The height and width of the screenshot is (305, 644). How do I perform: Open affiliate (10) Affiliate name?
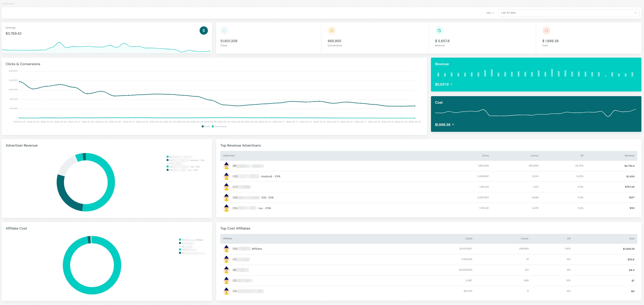point(247,249)
